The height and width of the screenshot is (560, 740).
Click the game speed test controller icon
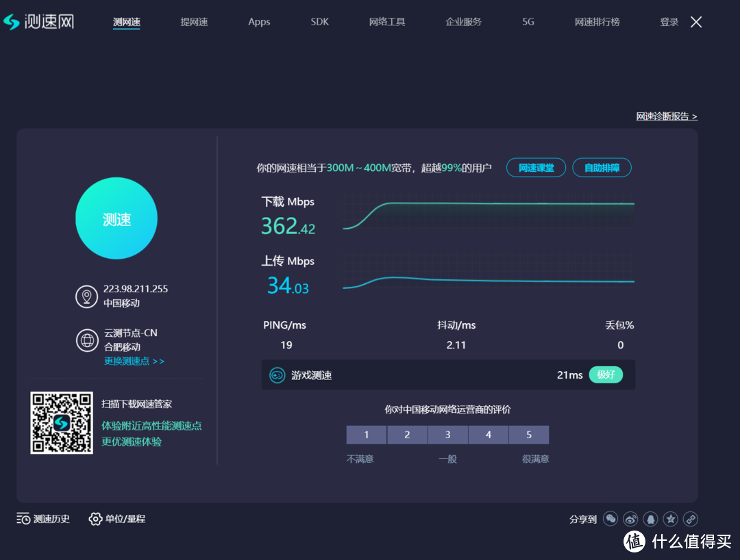(277, 375)
